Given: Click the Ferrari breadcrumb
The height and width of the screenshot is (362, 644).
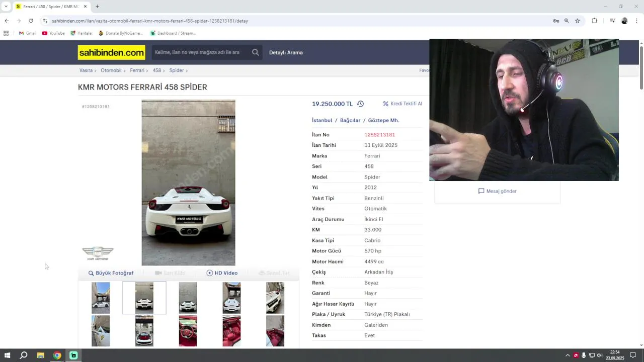Looking at the screenshot, I should coord(137,70).
